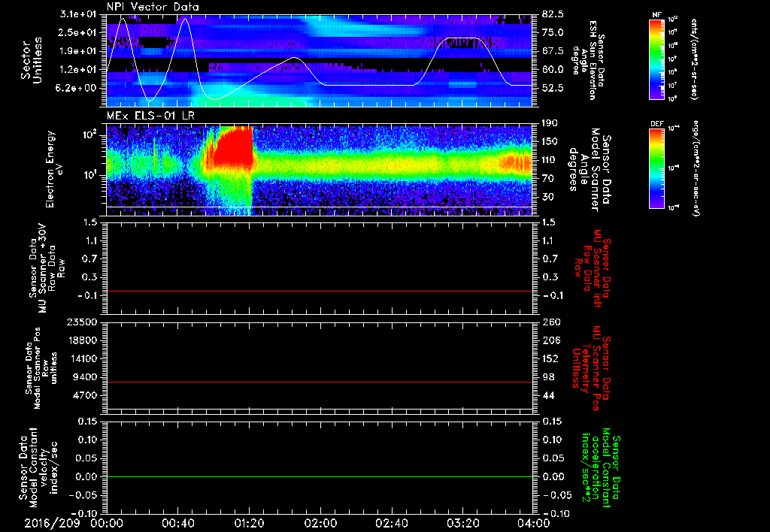
Task: Click the red line in the MU Scanner +30V panel
Action: (x=320, y=291)
